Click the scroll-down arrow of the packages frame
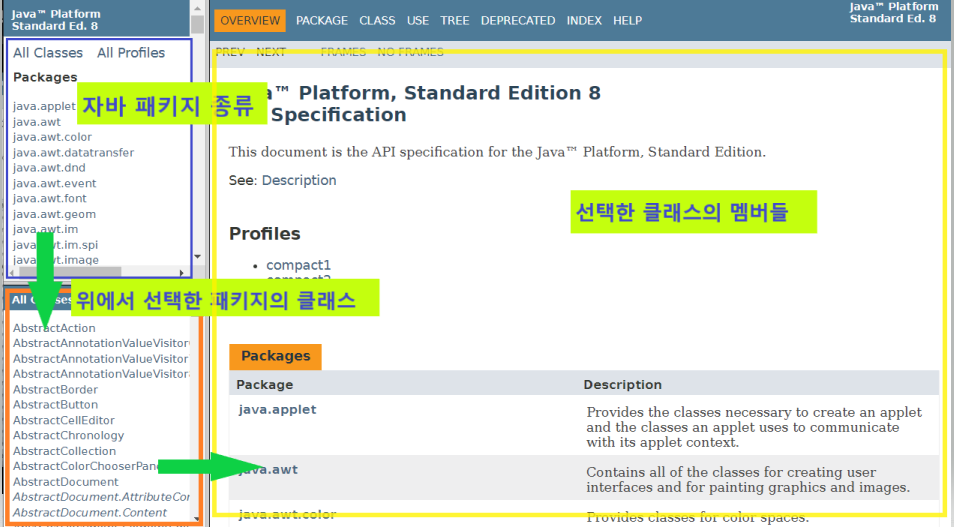The height and width of the screenshot is (527, 954). click(198, 257)
